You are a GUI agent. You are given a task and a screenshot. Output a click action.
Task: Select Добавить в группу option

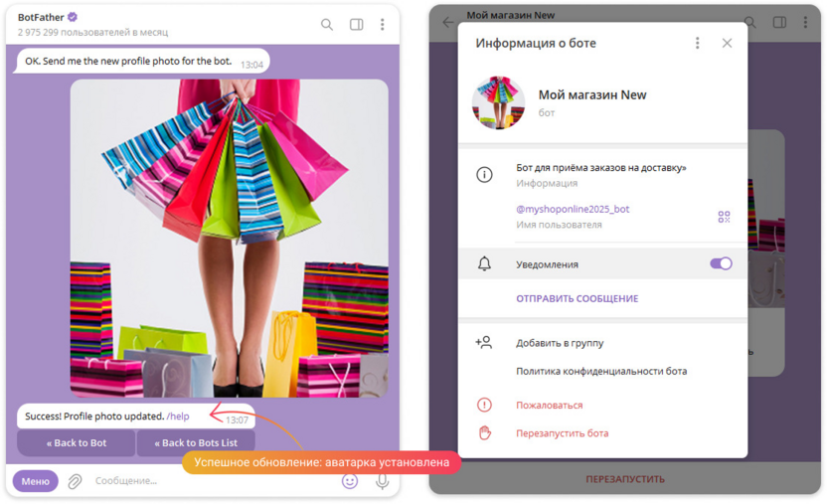[x=560, y=343]
